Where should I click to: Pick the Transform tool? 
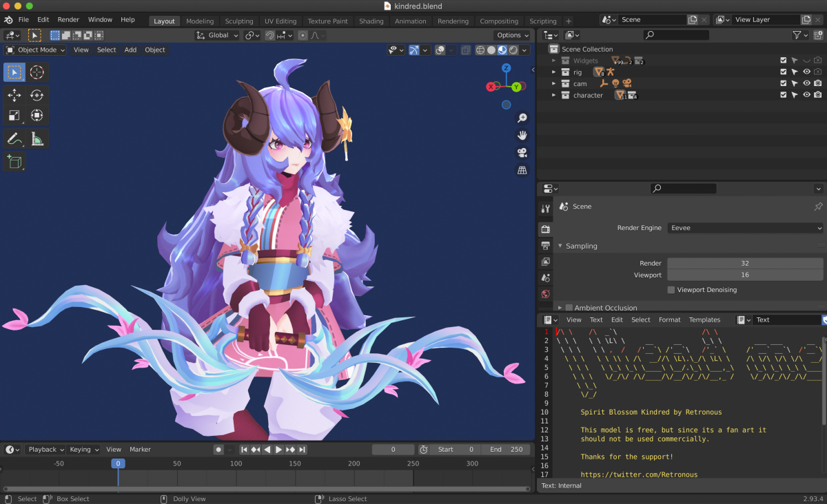(x=37, y=115)
